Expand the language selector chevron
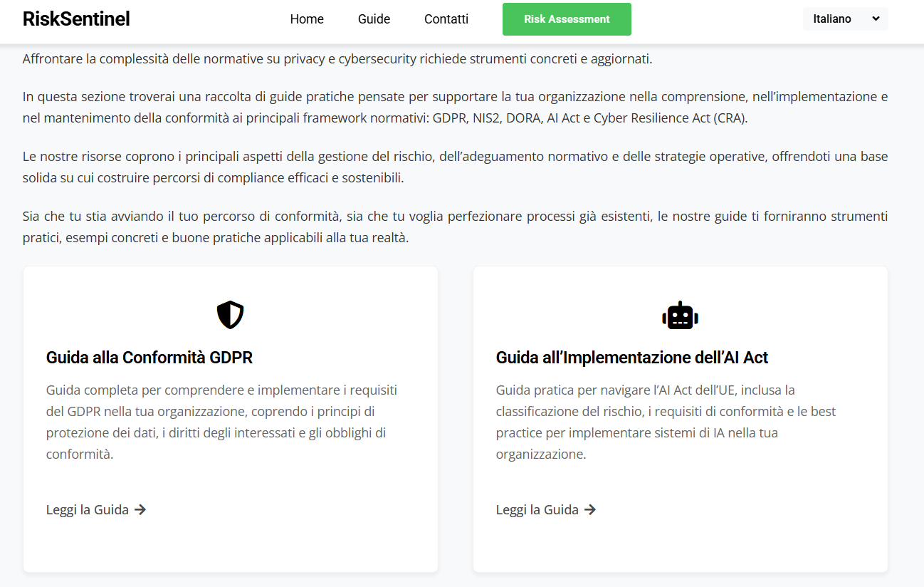 [876, 19]
